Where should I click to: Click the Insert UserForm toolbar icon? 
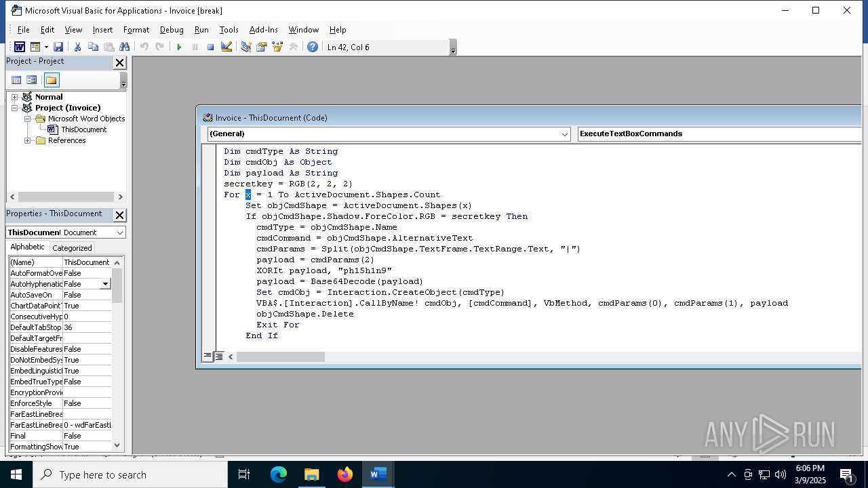(x=35, y=47)
